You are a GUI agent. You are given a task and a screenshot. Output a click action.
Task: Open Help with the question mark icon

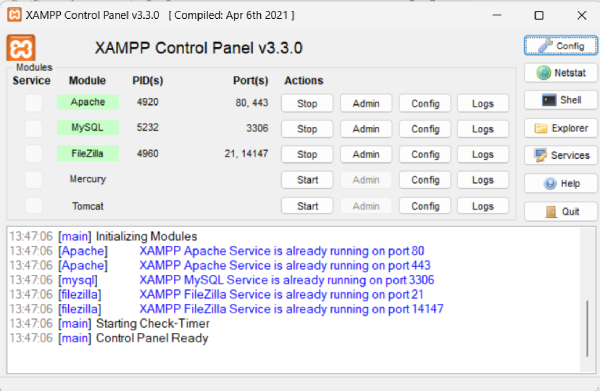561,184
